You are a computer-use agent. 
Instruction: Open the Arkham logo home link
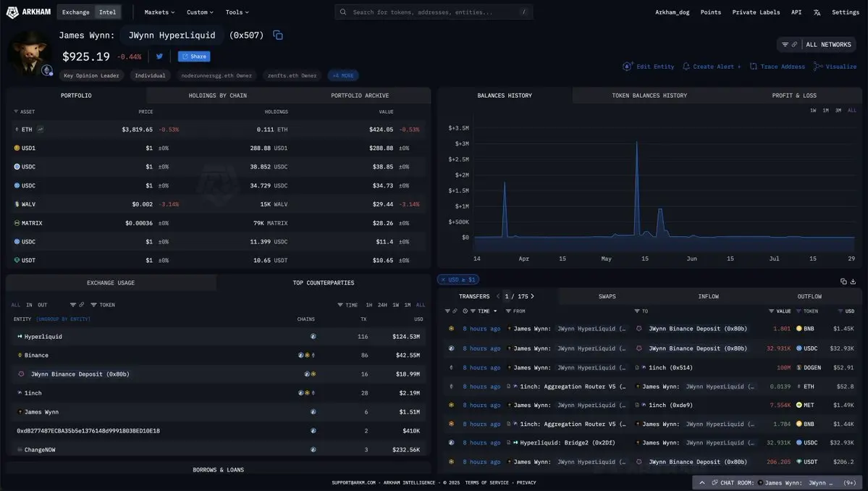(x=28, y=12)
